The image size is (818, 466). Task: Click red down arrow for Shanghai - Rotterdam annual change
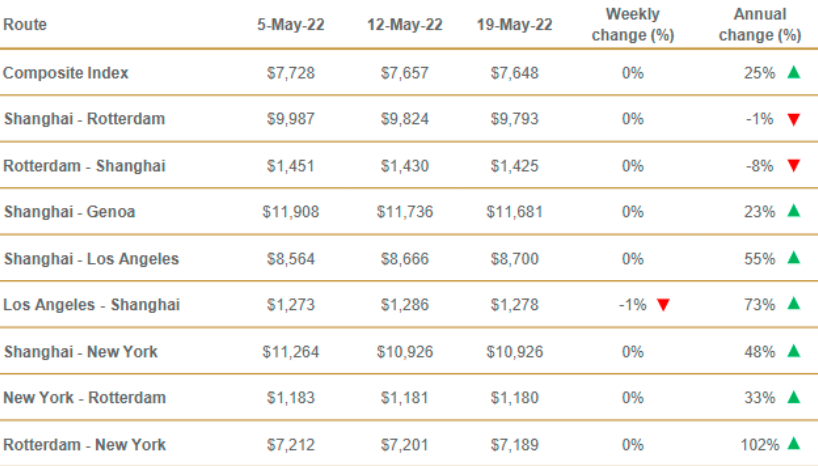click(x=793, y=120)
